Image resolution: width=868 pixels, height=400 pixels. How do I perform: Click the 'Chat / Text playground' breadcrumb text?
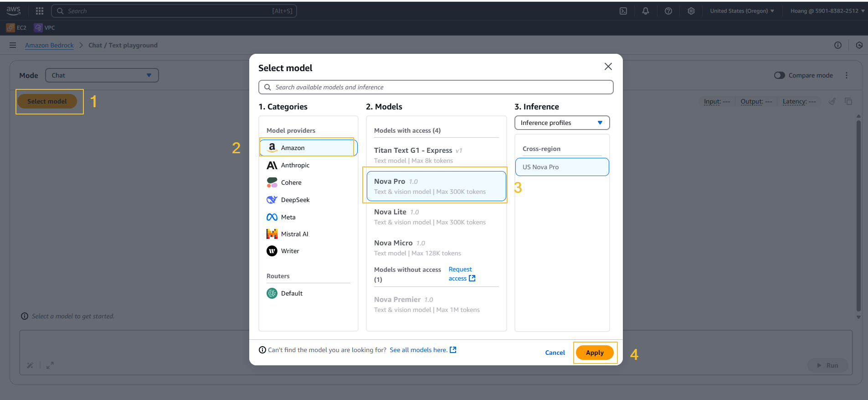click(123, 45)
